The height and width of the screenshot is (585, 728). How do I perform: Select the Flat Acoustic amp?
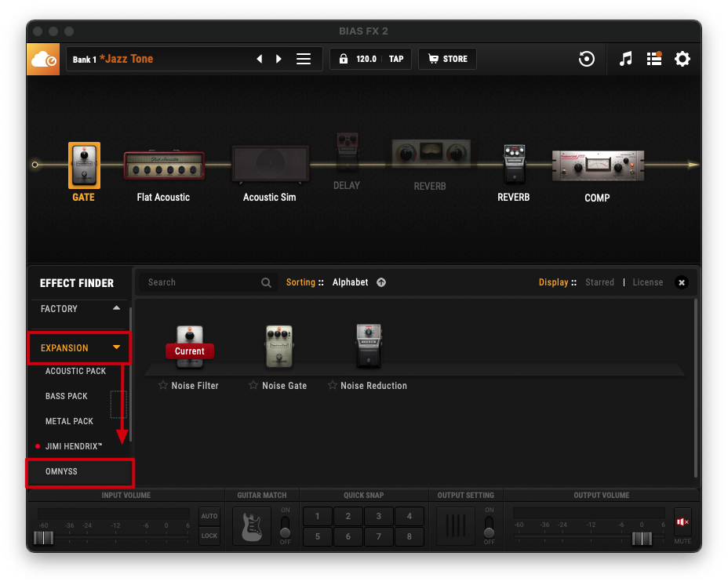164,165
